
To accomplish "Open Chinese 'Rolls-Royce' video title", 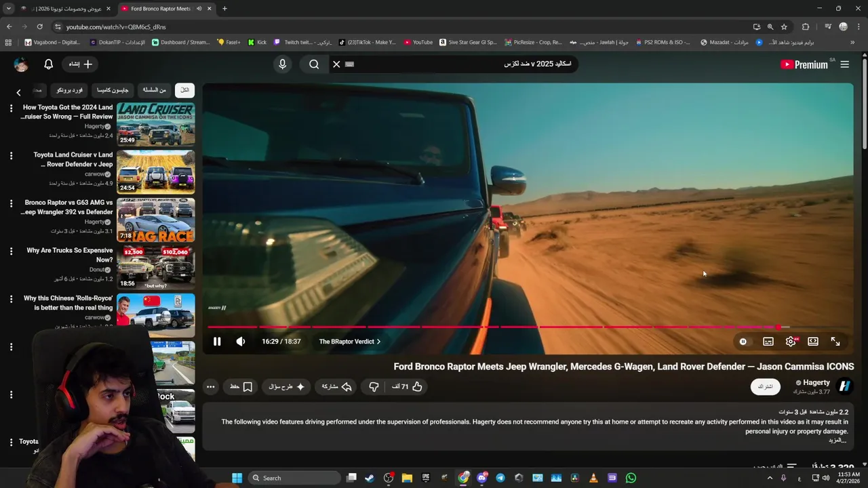I will coord(68,303).
